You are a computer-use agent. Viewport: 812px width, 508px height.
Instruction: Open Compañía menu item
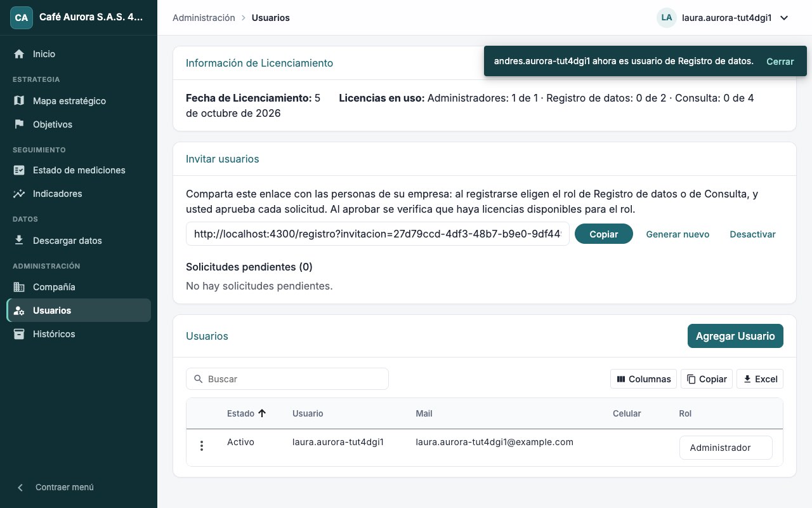(x=79, y=287)
